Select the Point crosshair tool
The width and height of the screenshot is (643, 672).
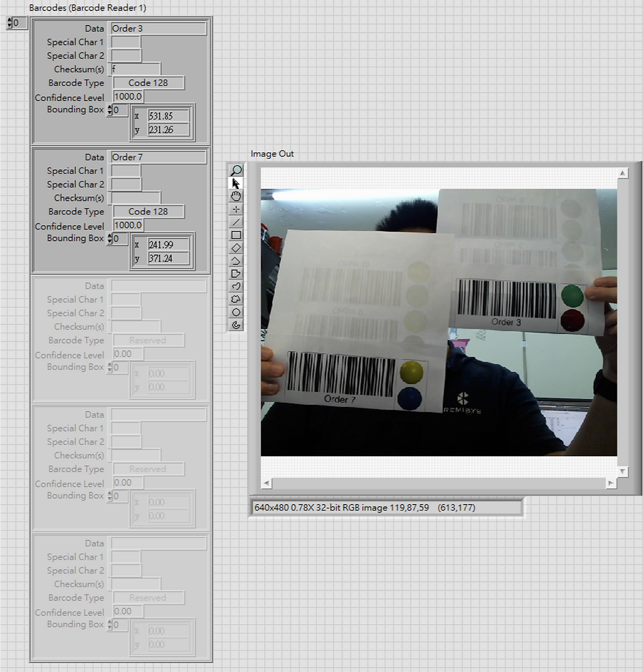point(236,209)
